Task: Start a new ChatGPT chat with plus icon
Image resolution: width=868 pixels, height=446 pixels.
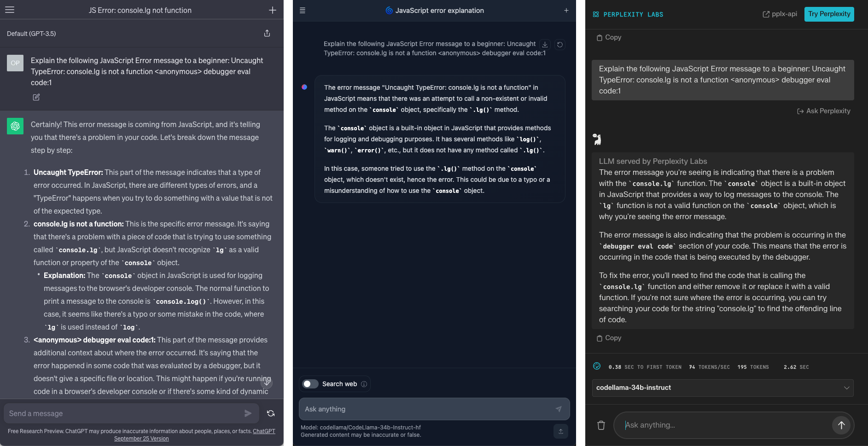Action: coord(273,10)
